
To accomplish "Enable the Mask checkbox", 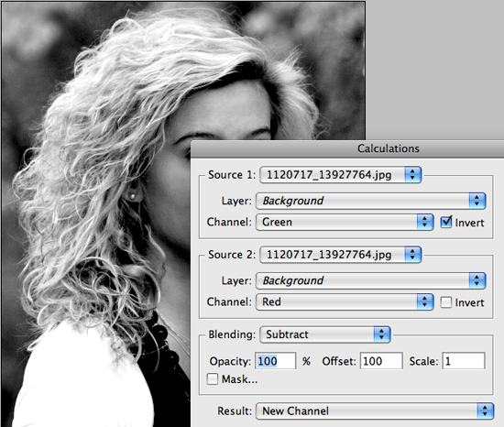I will point(213,379).
